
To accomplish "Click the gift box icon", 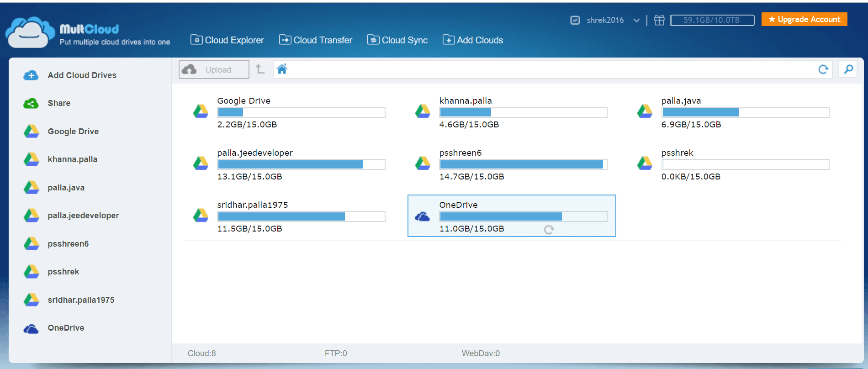I will [x=659, y=20].
